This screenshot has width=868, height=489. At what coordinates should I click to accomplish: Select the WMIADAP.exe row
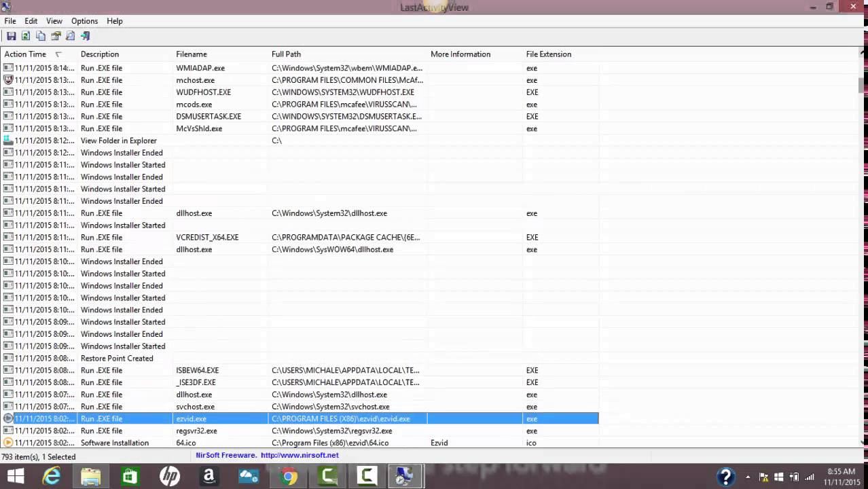point(300,68)
